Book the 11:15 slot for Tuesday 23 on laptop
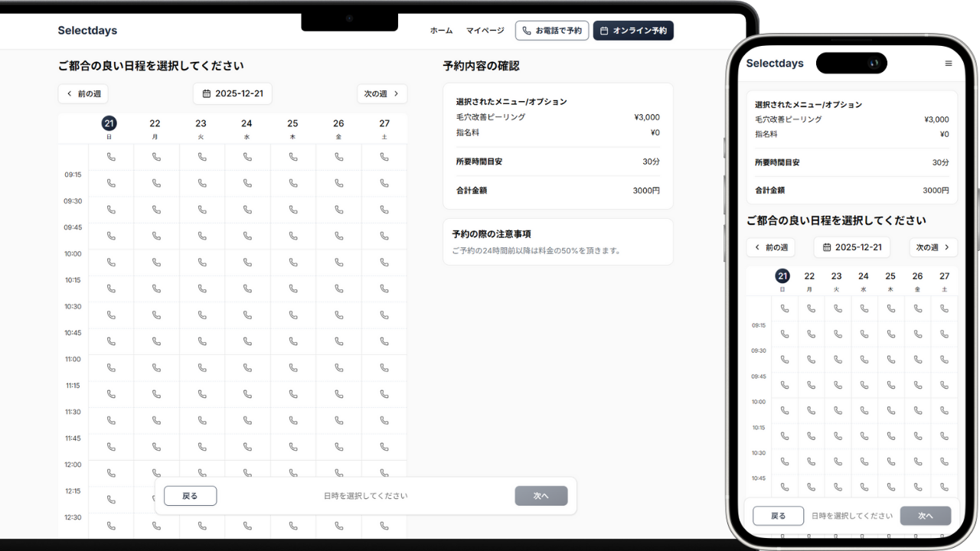This screenshot has width=980, height=551. (x=202, y=394)
